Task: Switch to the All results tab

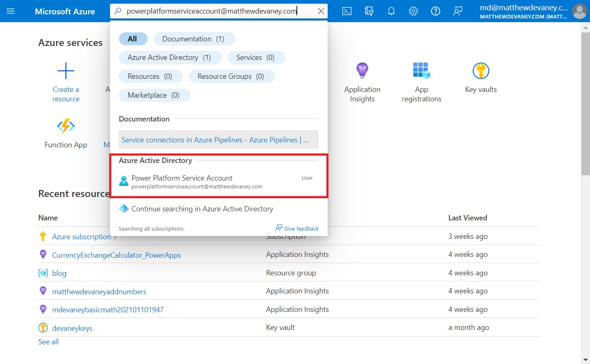Action: tap(133, 39)
